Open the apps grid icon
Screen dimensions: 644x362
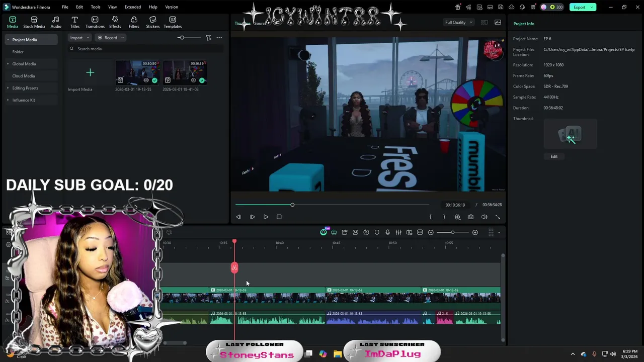pos(532,7)
